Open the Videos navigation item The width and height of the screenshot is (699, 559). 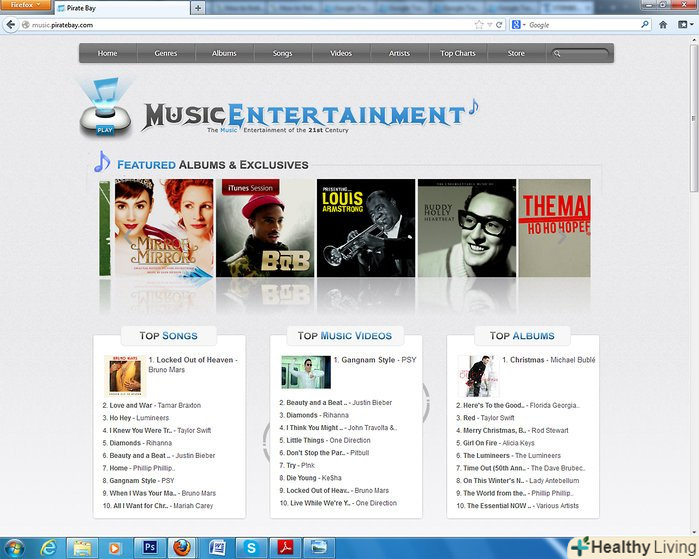tap(341, 53)
